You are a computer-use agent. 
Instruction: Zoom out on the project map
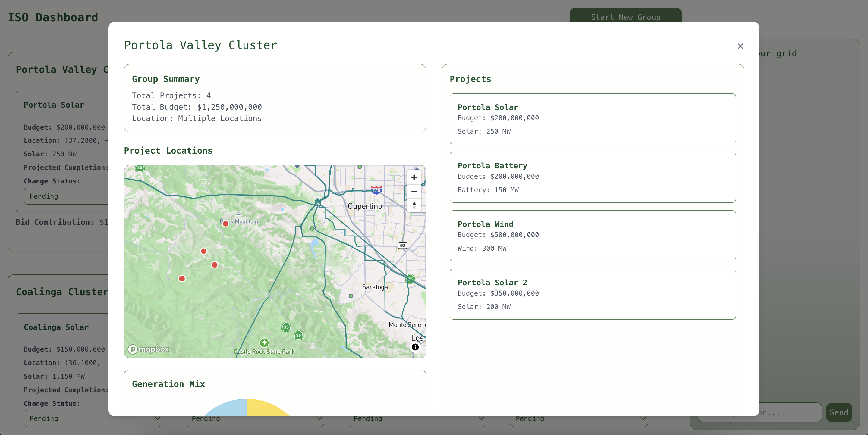(414, 191)
